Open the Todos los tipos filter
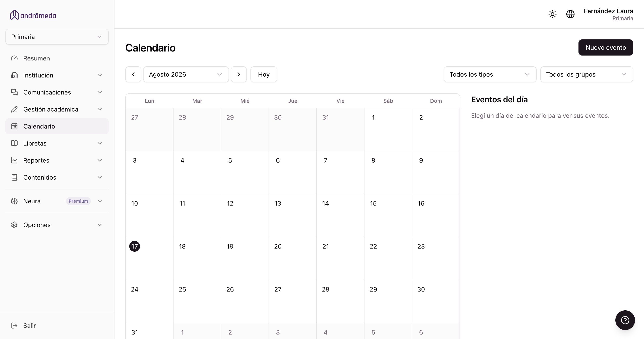The width and height of the screenshot is (644, 339). 490,74
